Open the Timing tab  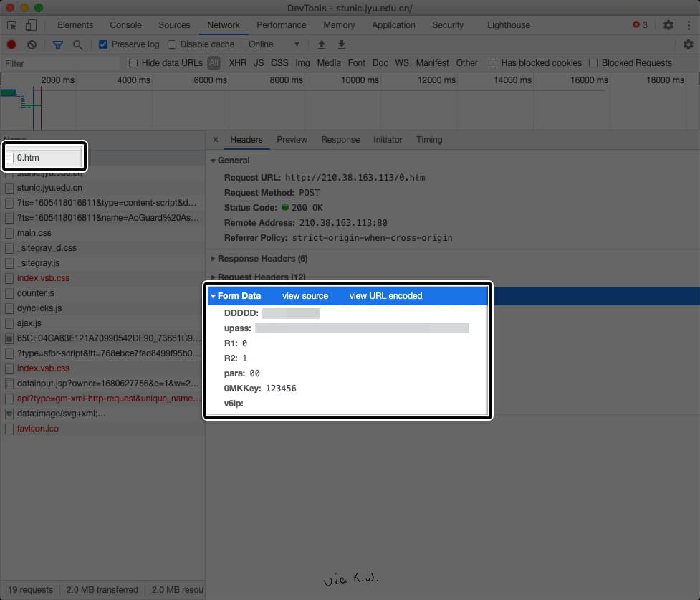click(x=428, y=140)
